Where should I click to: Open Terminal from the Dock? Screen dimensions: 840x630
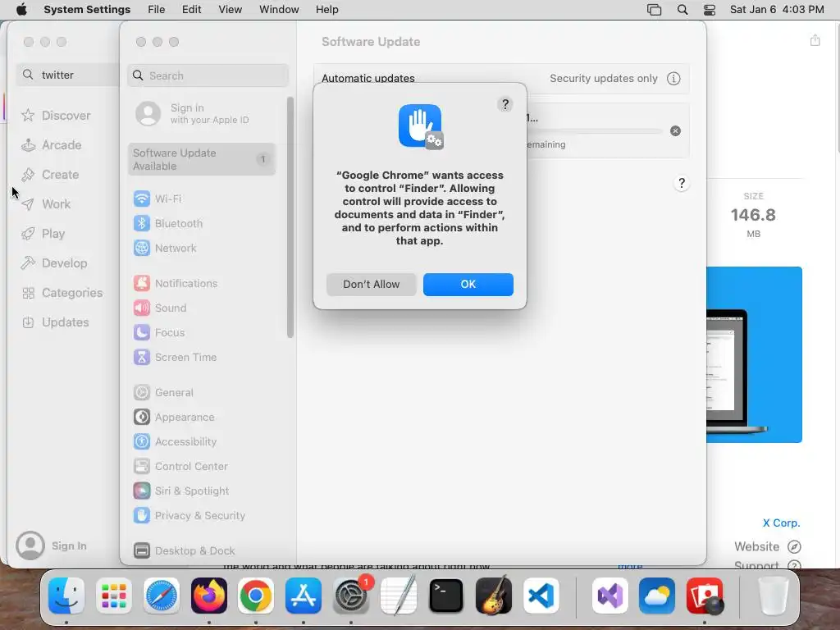point(445,596)
